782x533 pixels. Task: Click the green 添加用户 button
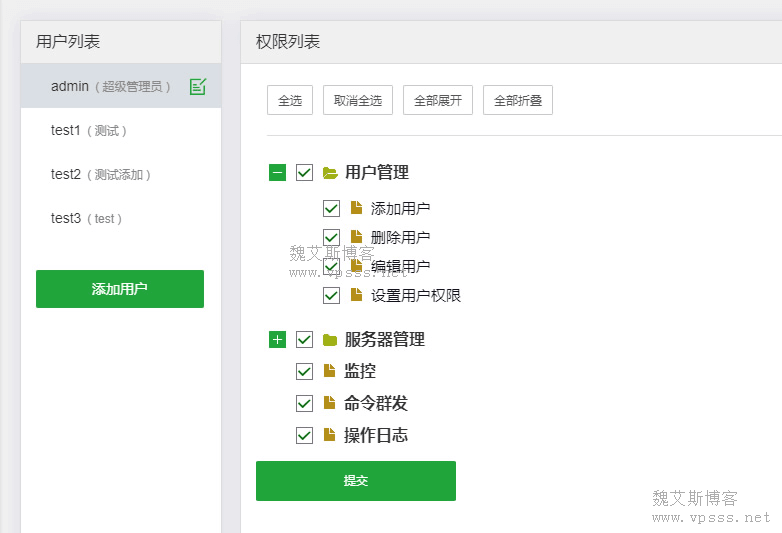click(120, 289)
